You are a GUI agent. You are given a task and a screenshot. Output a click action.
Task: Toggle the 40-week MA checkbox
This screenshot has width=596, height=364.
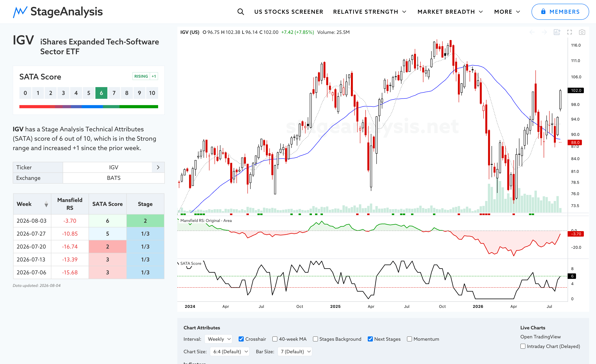point(275,339)
